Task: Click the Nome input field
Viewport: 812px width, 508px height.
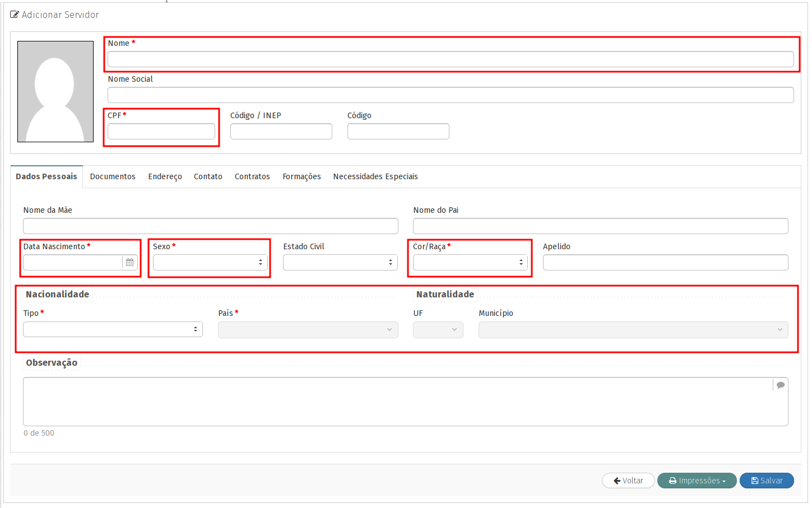Action: tap(450, 59)
